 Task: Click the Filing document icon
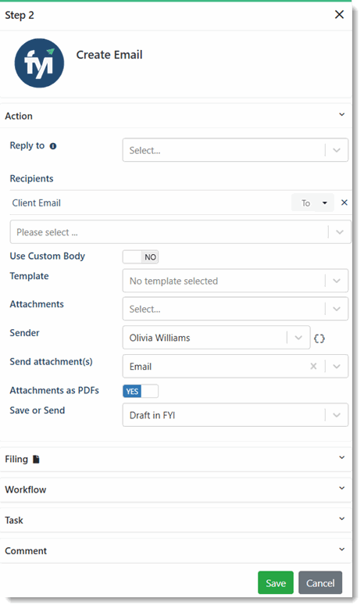click(36, 459)
